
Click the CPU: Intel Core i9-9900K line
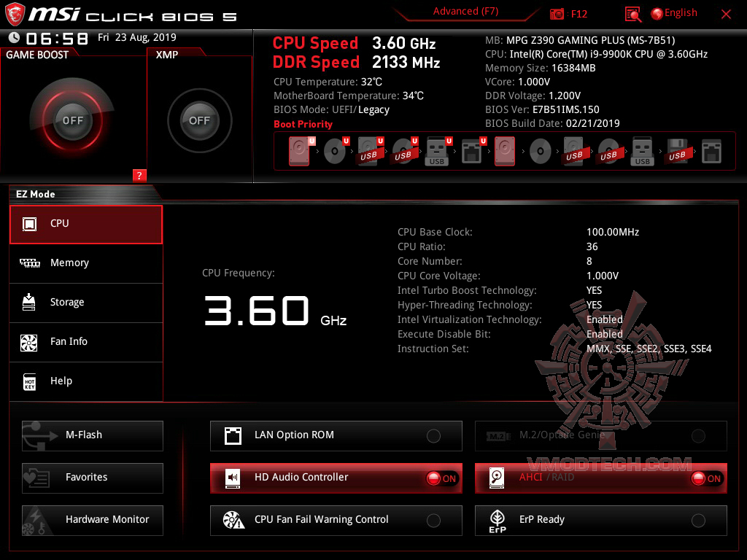point(597,54)
